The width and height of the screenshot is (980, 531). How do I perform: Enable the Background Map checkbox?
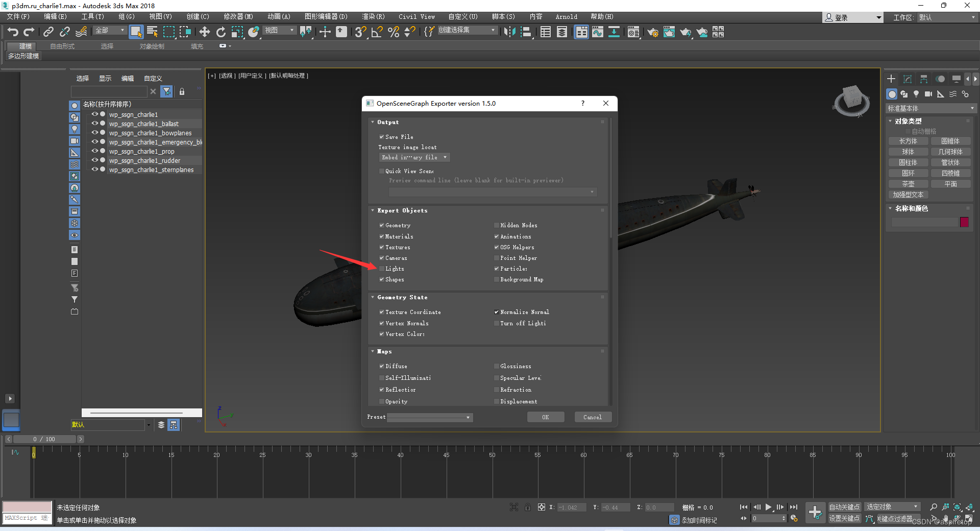pyautogui.click(x=496, y=279)
